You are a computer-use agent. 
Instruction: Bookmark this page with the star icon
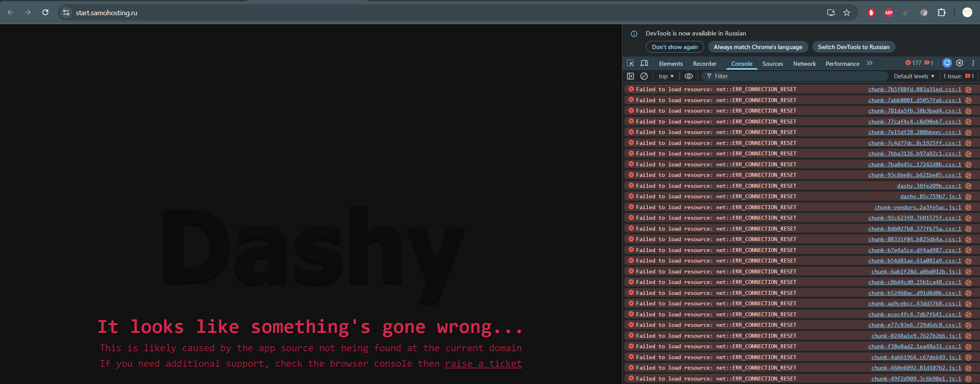tap(847, 13)
